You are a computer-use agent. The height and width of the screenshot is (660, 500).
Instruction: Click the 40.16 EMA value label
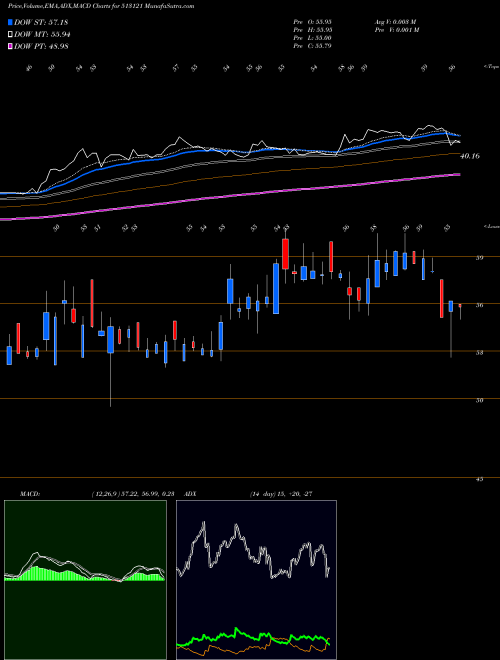coord(470,156)
